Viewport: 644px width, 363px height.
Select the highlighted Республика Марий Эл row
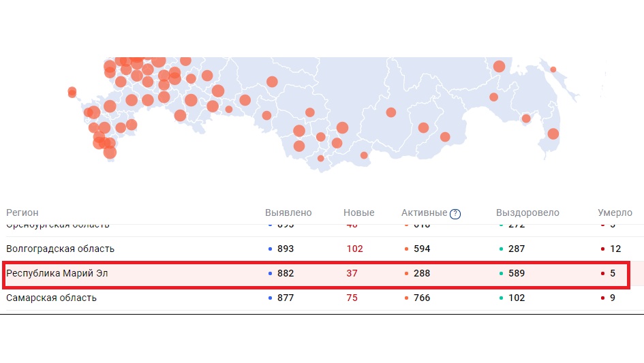(57, 273)
